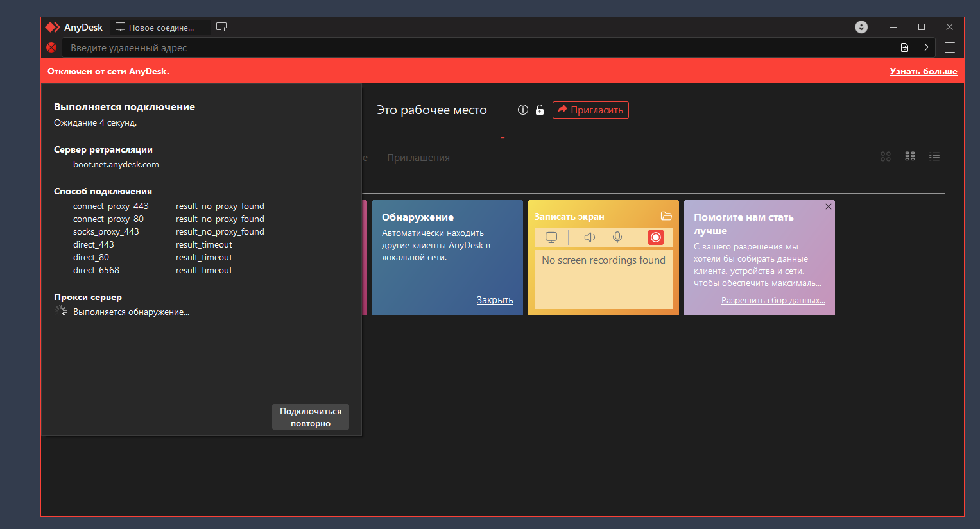Click the lock icon beside the workspace title
The height and width of the screenshot is (529, 980).
tap(540, 110)
